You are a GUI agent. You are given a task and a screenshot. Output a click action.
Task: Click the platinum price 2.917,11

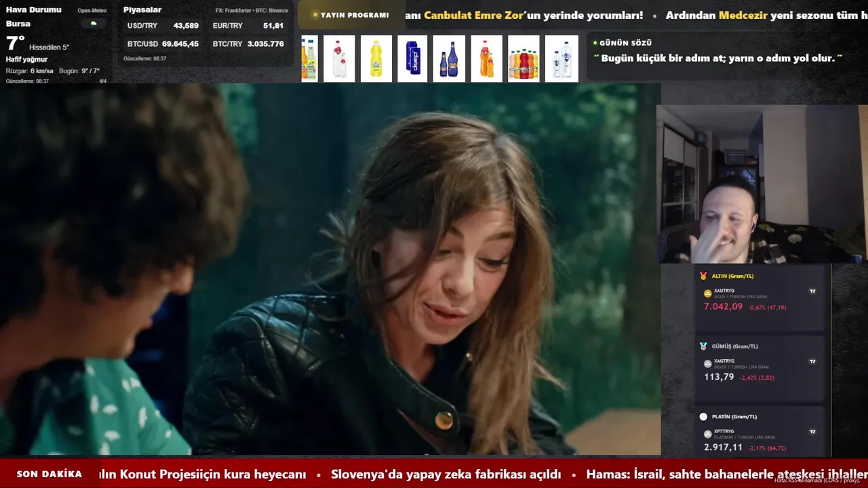click(724, 447)
